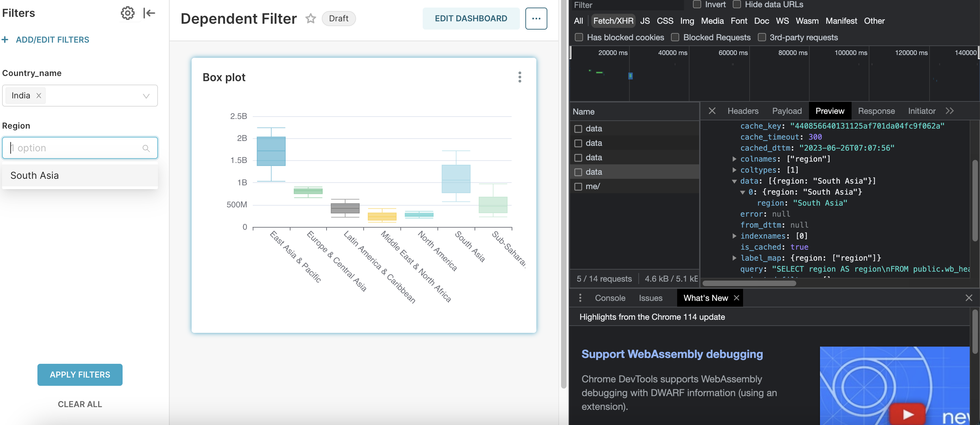Open the Box plot chart options menu
Screen dimensions: 980x425
pyautogui.click(x=519, y=77)
